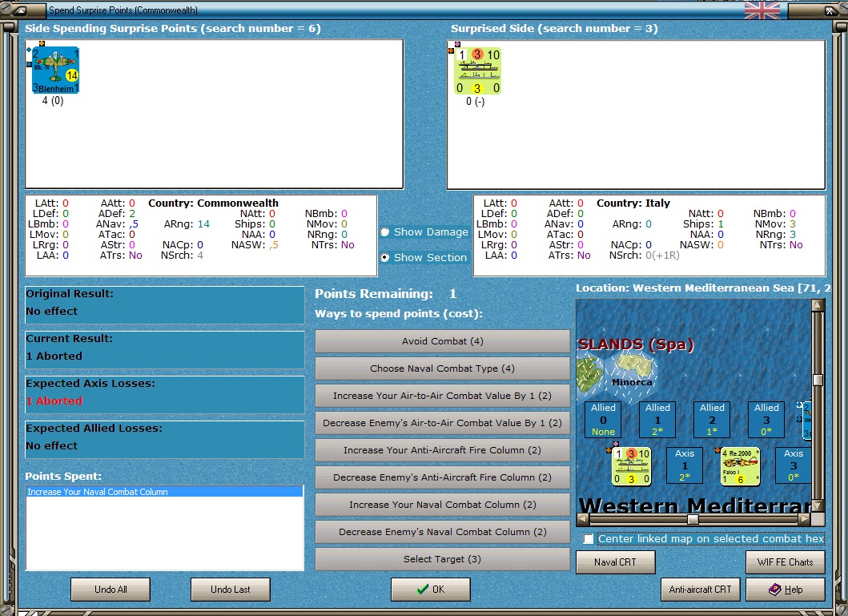The image size is (848, 616).
Task: Click the Re.2000 Falco aircraft counter on the map
Action: pos(740,465)
